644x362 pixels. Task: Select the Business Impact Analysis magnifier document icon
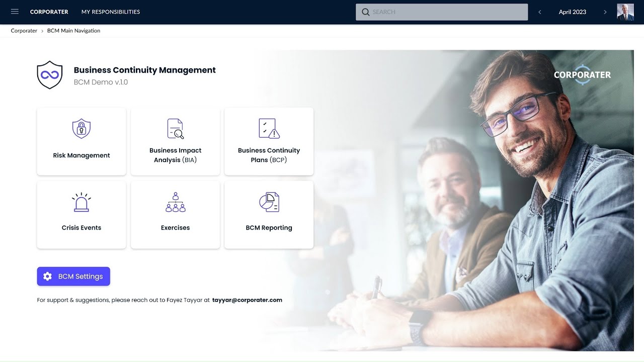tap(175, 128)
